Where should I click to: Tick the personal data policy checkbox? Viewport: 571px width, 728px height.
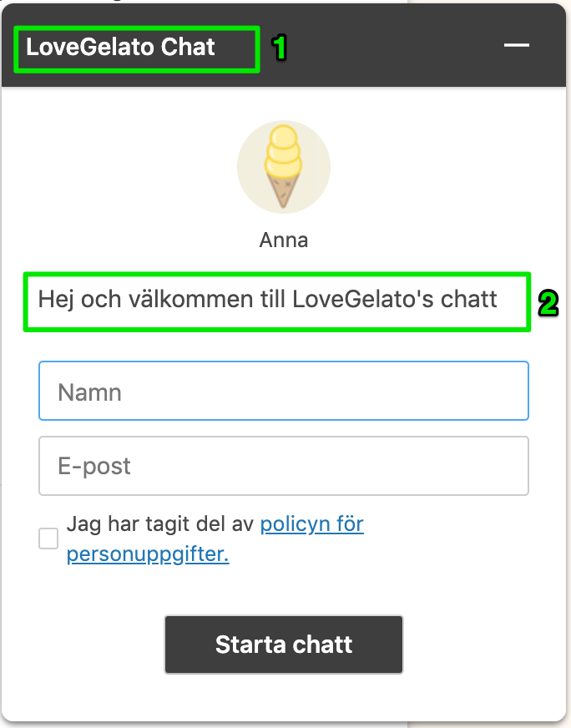coord(49,538)
